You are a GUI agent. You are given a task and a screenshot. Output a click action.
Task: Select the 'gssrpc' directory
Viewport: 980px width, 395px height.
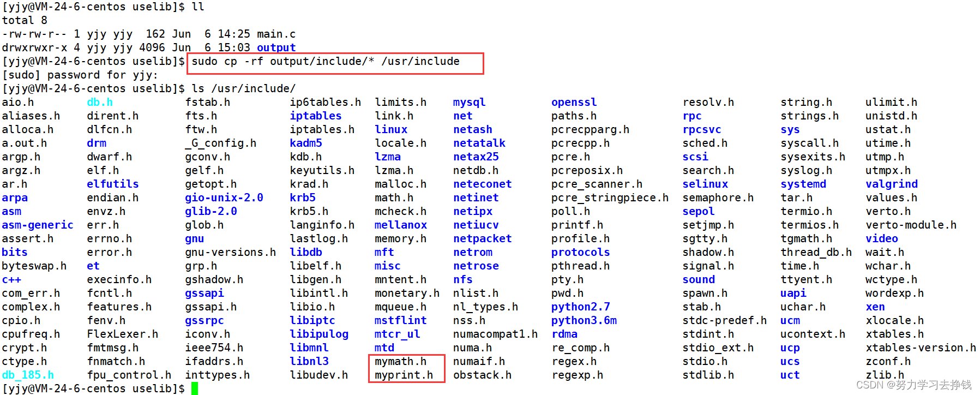click(x=205, y=321)
